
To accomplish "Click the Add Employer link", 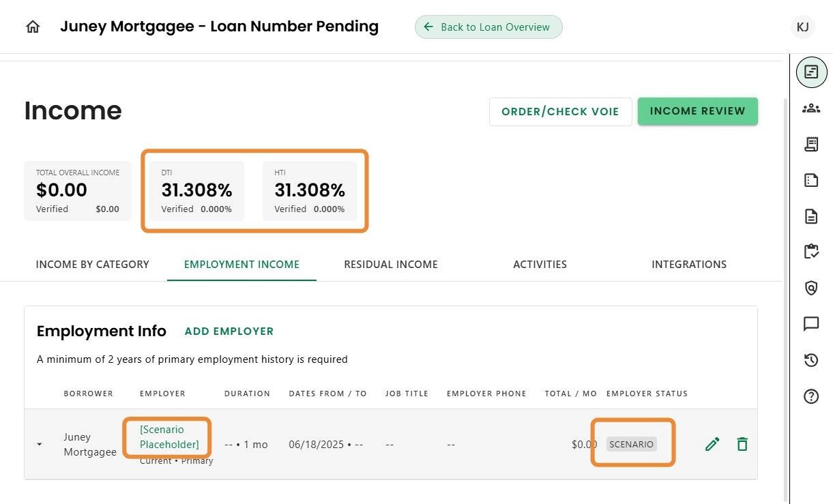I will tap(229, 331).
